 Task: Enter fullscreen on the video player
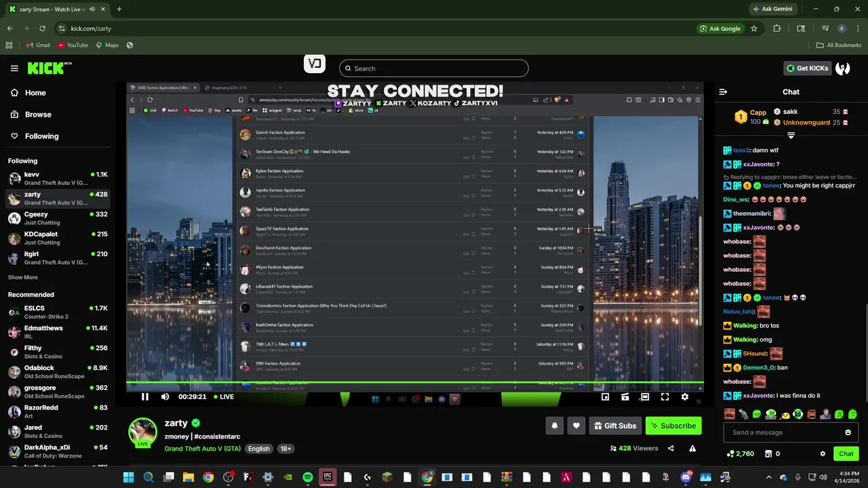tap(665, 396)
